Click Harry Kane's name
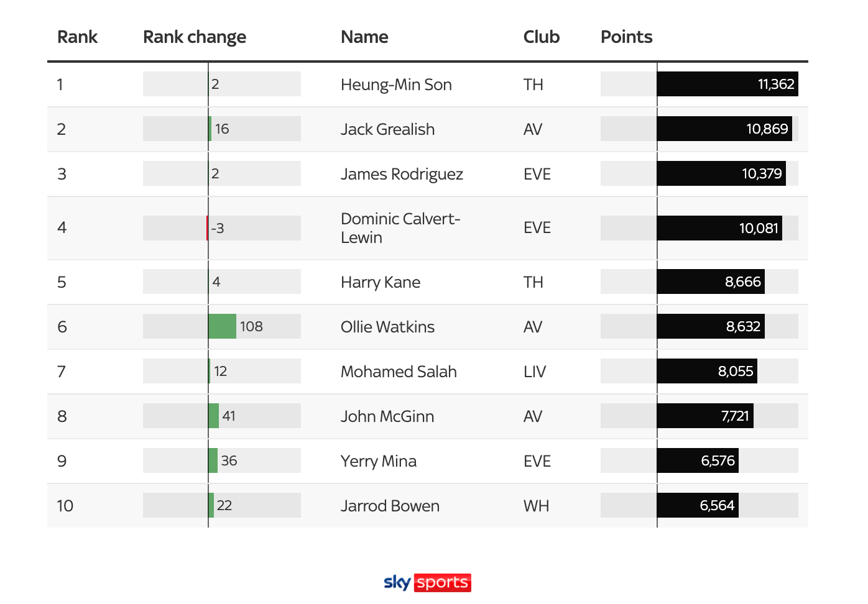868x604 pixels. coord(381,282)
